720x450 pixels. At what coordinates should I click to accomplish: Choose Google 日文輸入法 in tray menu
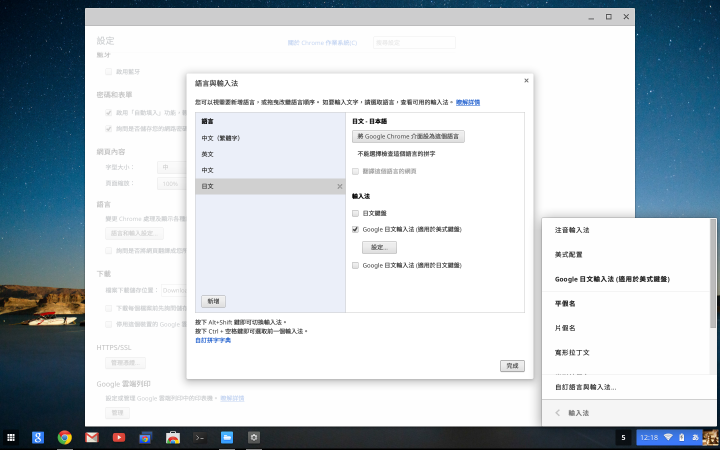pyautogui.click(x=626, y=279)
